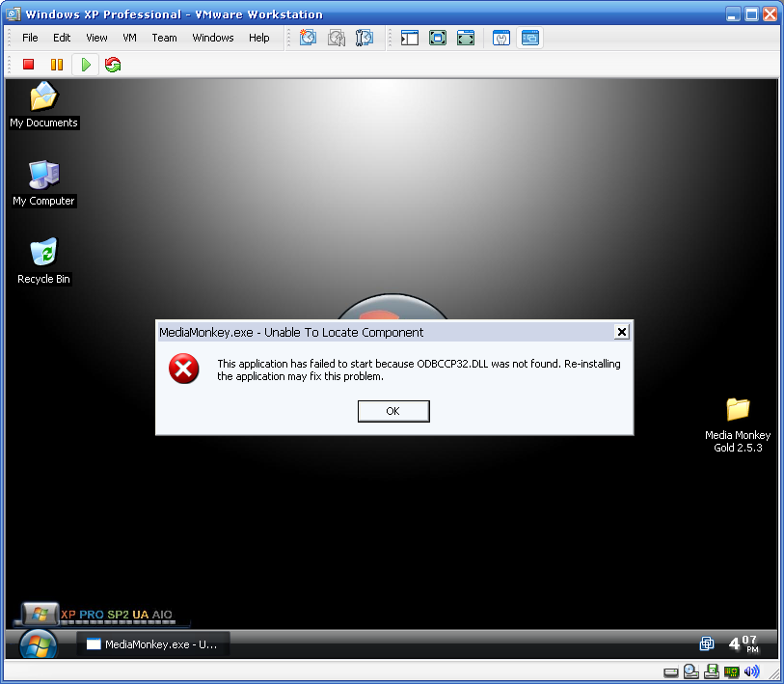784x684 pixels.
Task: Reset the virtual machine
Action: click(x=113, y=65)
